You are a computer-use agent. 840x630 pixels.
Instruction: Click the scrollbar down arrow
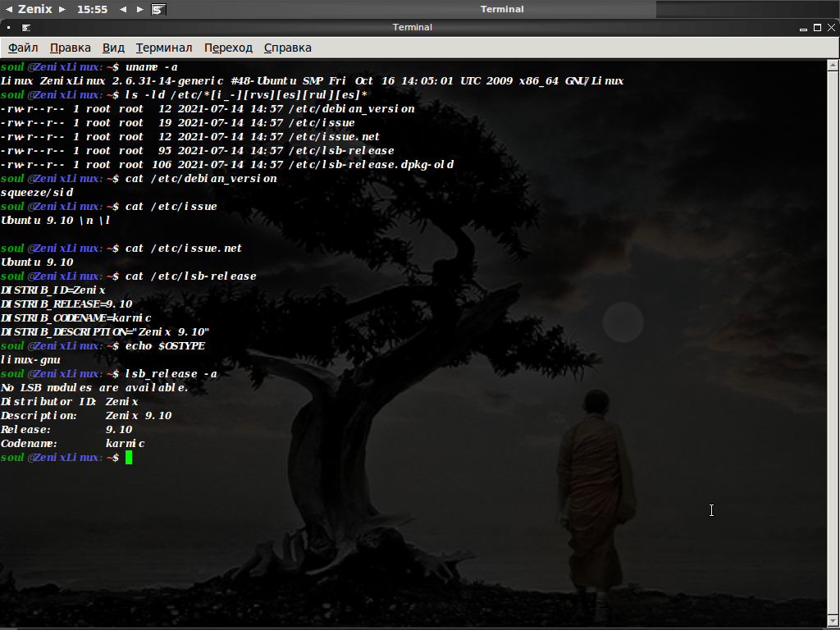pyautogui.click(x=833, y=619)
